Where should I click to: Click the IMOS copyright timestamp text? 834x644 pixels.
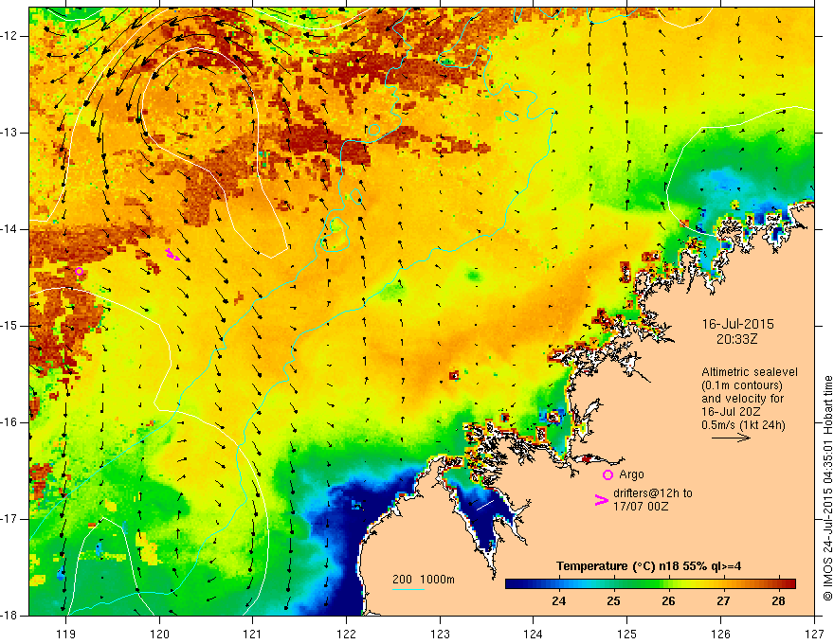(x=827, y=489)
